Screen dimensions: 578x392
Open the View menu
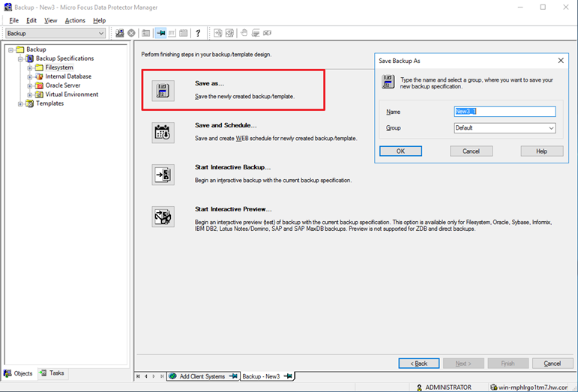click(51, 21)
